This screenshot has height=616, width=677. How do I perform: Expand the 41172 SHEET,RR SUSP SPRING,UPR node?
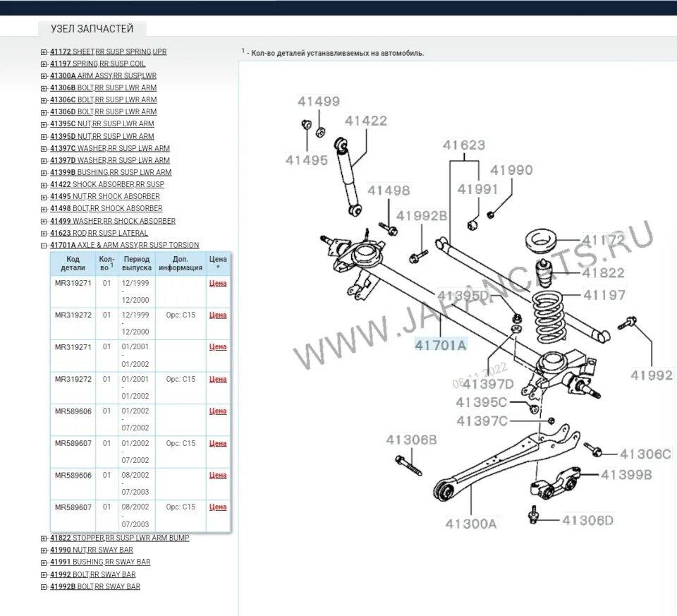tap(44, 52)
